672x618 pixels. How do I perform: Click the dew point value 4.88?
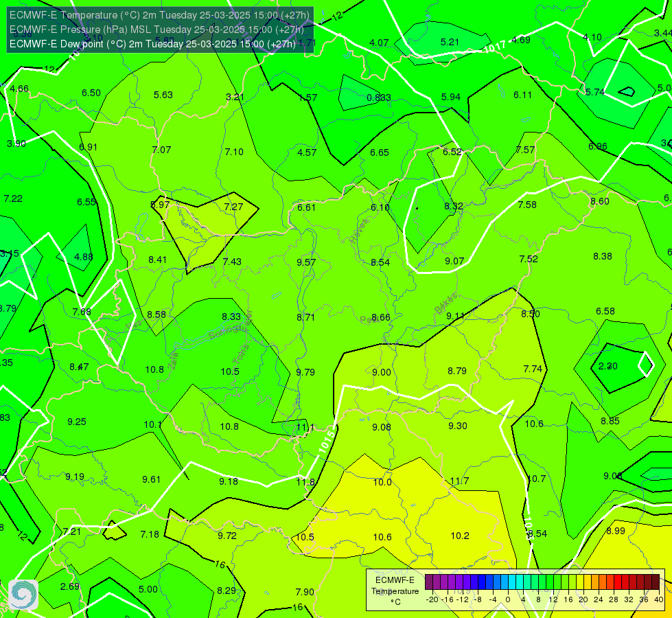click(x=84, y=257)
